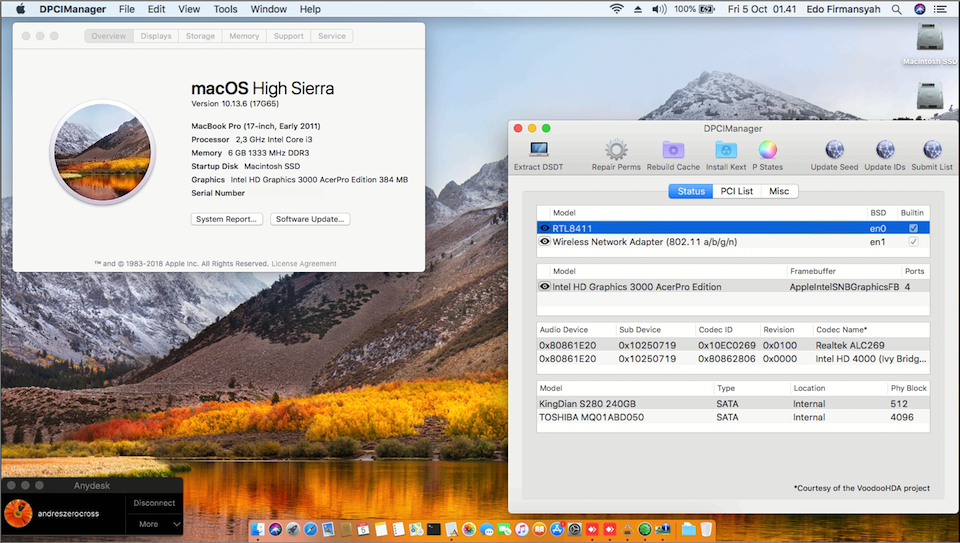Click the Software Update... button
Viewport: 960px width, 543px height.
click(x=310, y=219)
